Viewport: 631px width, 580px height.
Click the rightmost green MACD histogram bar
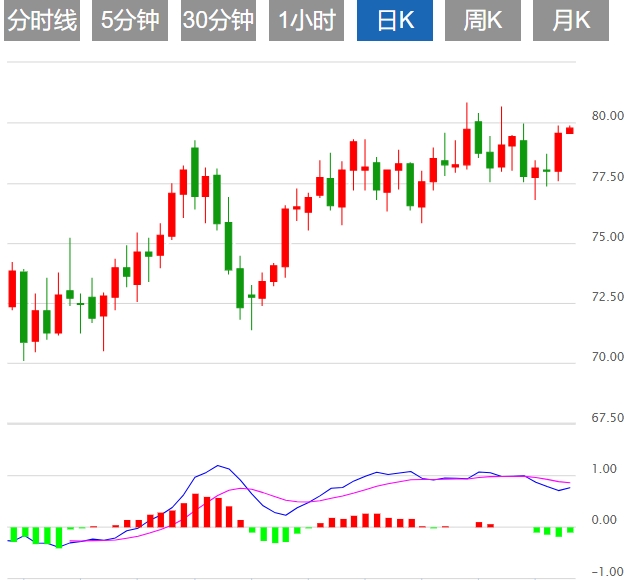click(570, 530)
